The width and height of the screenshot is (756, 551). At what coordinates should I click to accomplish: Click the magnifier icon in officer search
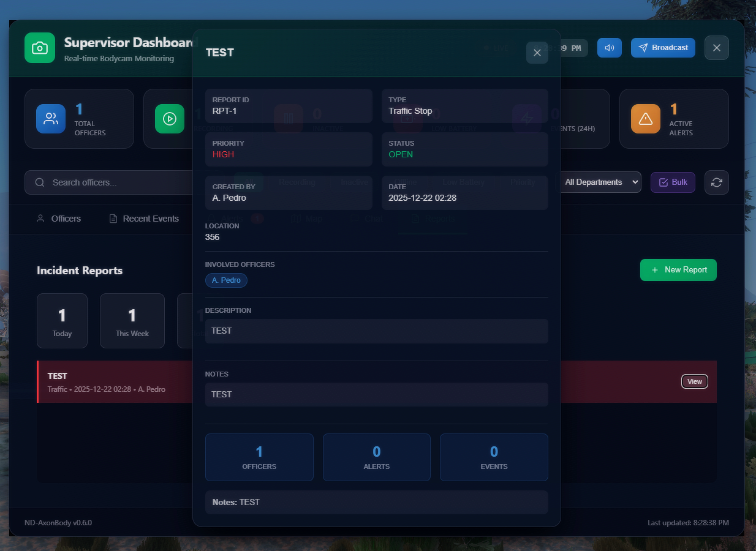(x=40, y=182)
